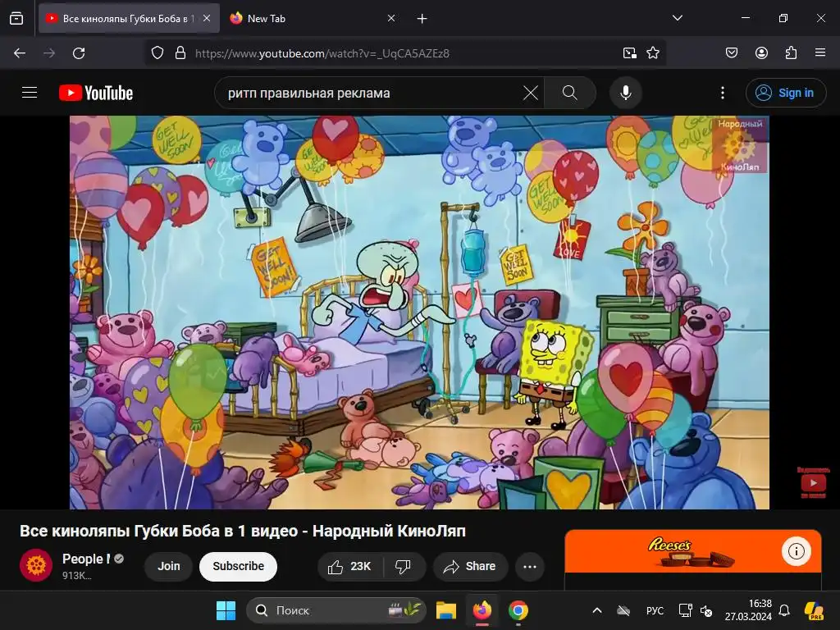This screenshot has width=840, height=630.
Task: Show hidden system tray icons
Action: point(597,610)
